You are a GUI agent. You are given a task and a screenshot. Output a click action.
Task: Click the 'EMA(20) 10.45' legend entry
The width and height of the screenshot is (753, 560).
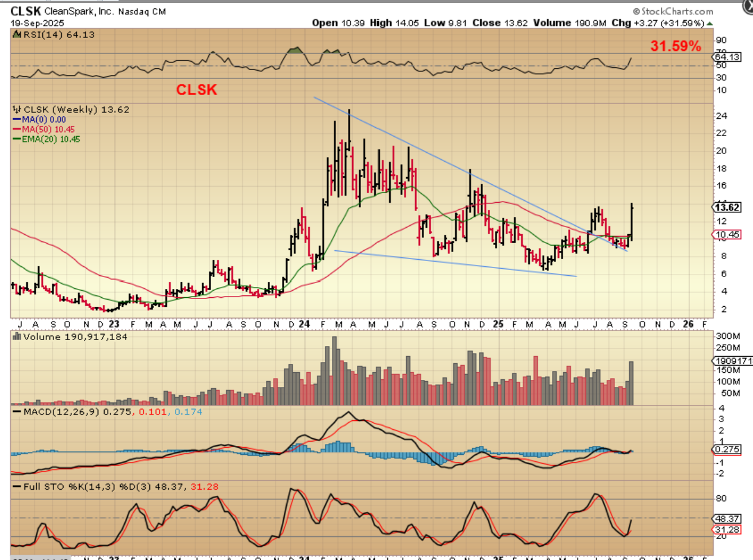51,139
